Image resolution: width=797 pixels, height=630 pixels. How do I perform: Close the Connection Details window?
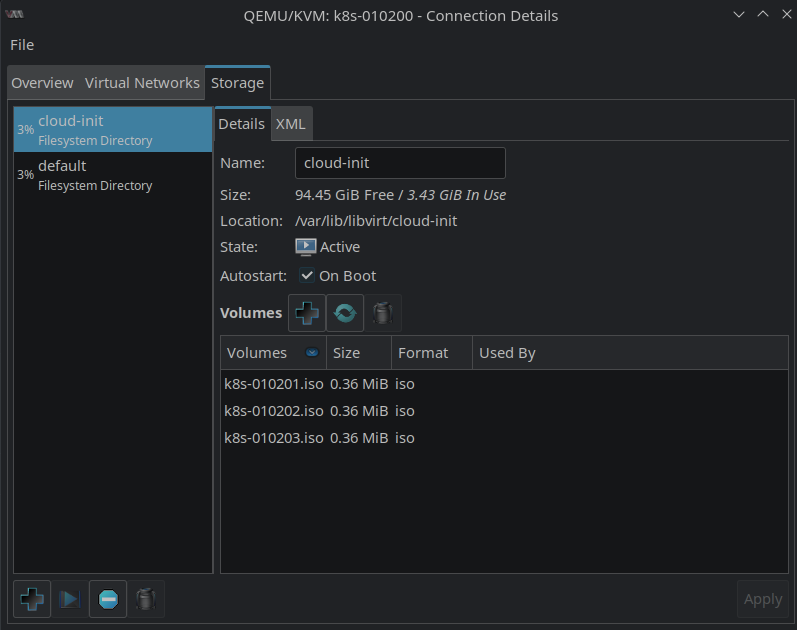click(x=786, y=15)
